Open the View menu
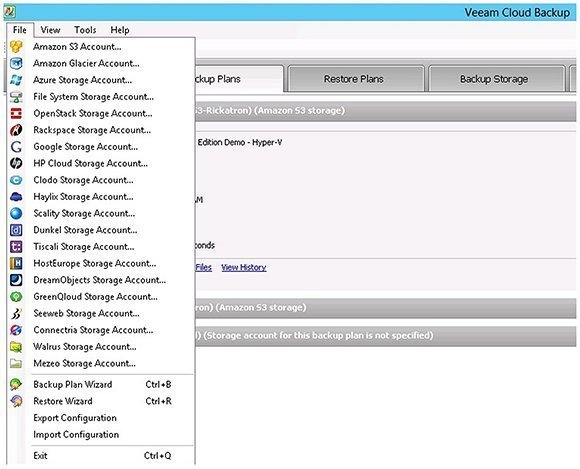This screenshot has height=469, width=580. pos(50,30)
